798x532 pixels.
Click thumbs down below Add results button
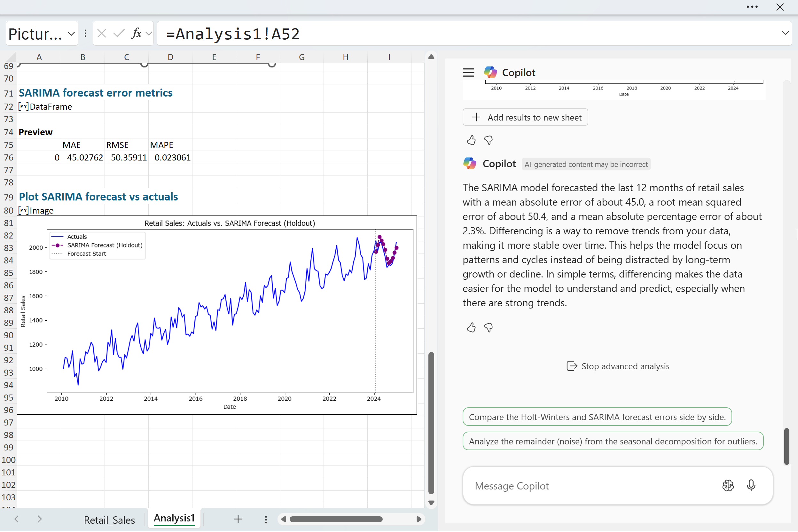488,140
